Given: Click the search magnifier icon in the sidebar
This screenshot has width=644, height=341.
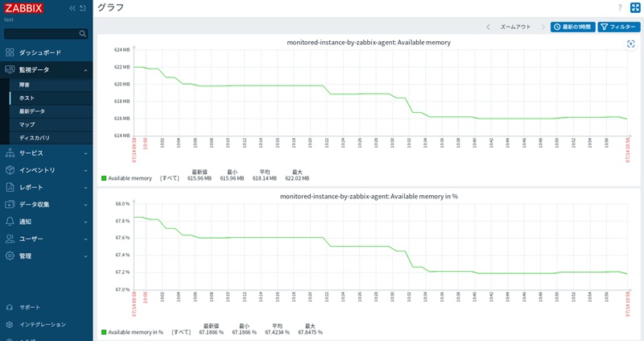Looking at the screenshot, I should point(83,34).
